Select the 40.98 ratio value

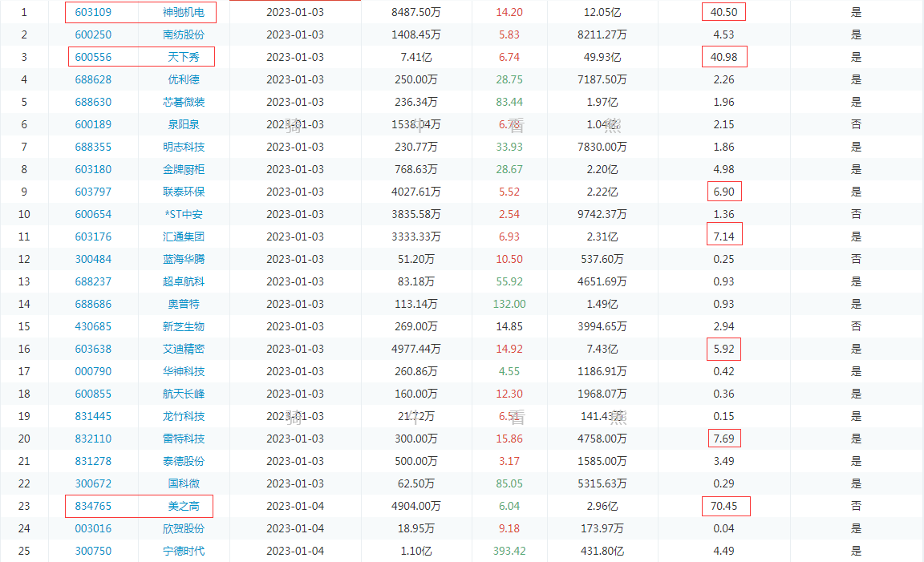click(723, 57)
